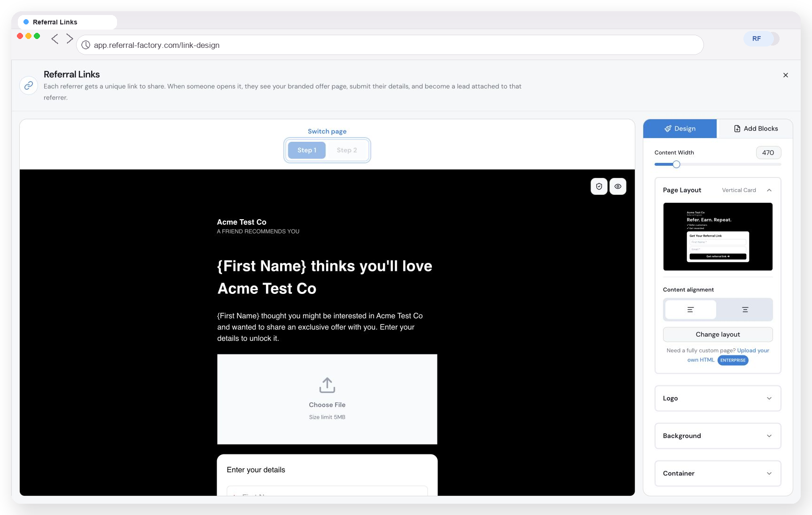Click the Content Width slider handle
The height and width of the screenshot is (515, 812).
point(676,164)
